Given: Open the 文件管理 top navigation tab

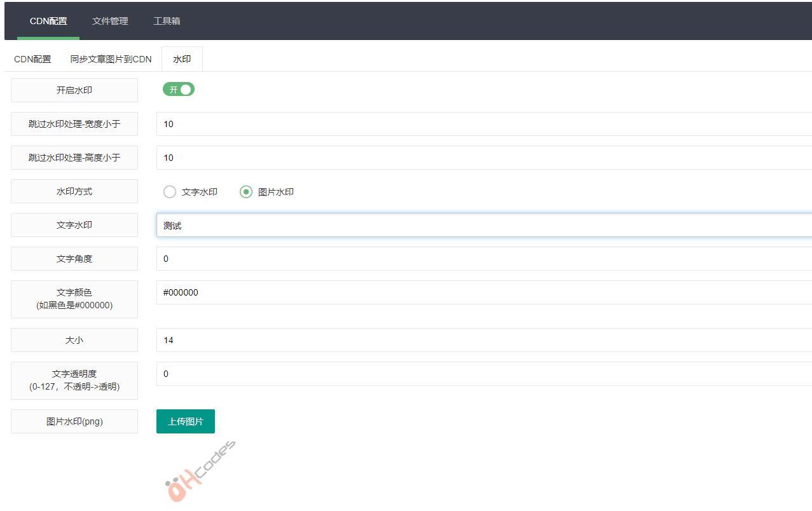Looking at the screenshot, I should (x=110, y=21).
